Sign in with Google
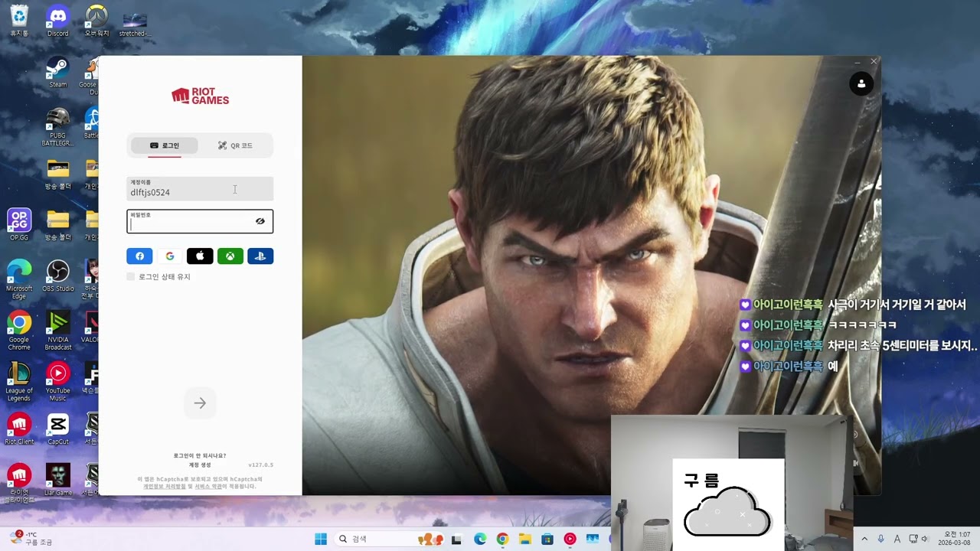This screenshot has height=551, width=980. click(x=170, y=256)
